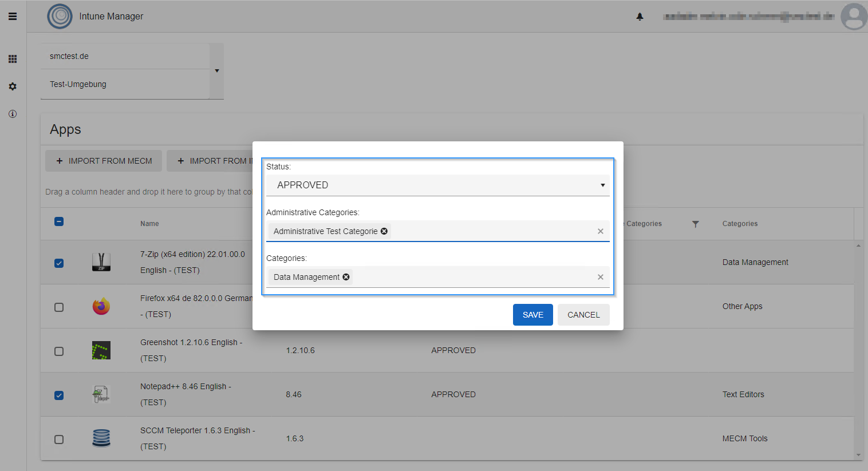
Task: Click the SCCM Teleporter 1.6.3 name
Action: pos(198,438)
